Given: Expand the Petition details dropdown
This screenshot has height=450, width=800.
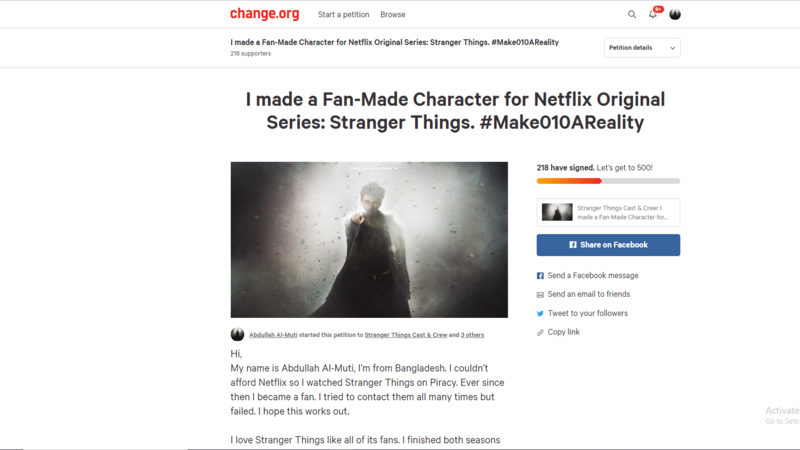Looking at the screenshot, I should pos(642,47).
